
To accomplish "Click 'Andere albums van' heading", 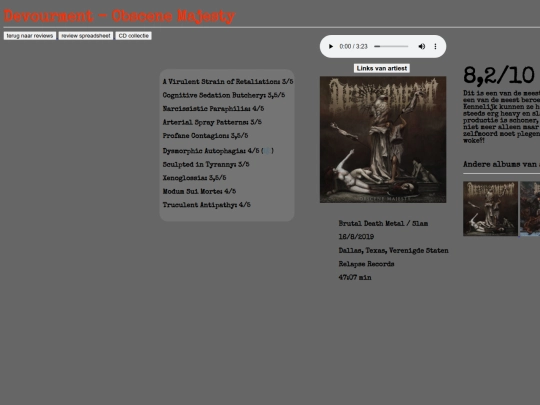I will [500, 164].
